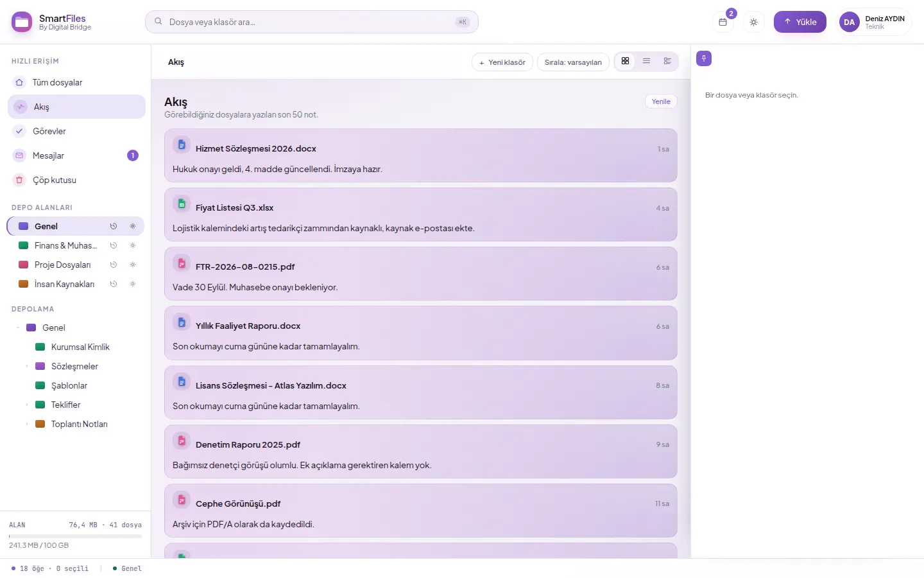Click the Cephe Görünüşü.pdf file icon
The width and height of the screenshot is (924, 578).
pyautogui.click(x=182, y=500)
